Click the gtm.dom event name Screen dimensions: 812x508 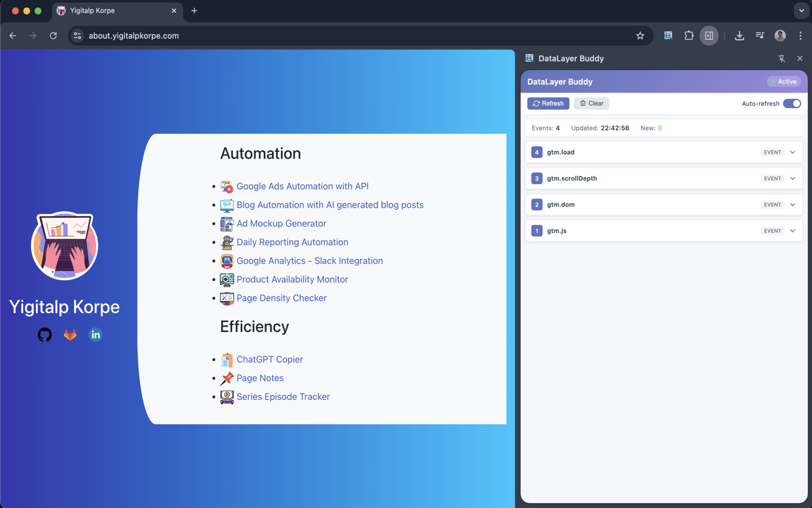[x=561, y=204]
